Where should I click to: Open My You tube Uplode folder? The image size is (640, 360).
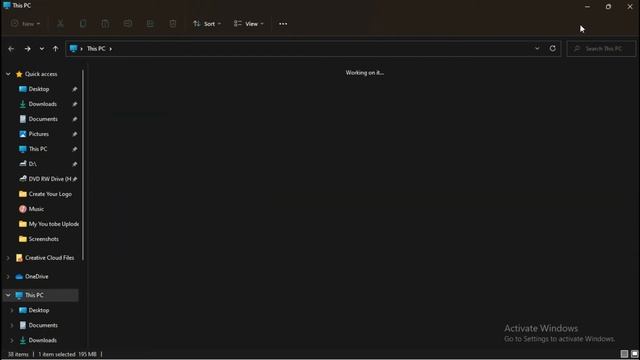coord(53,224)
